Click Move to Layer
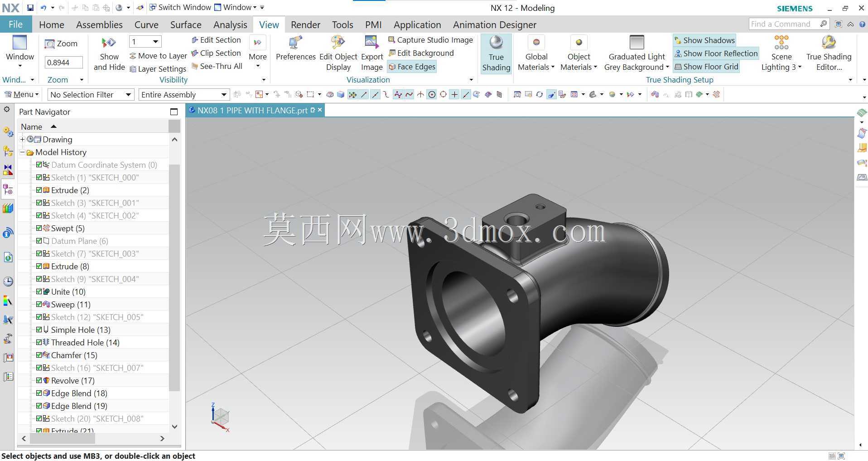The width and height of the screenshot is (868, 461). pos(158,56)
